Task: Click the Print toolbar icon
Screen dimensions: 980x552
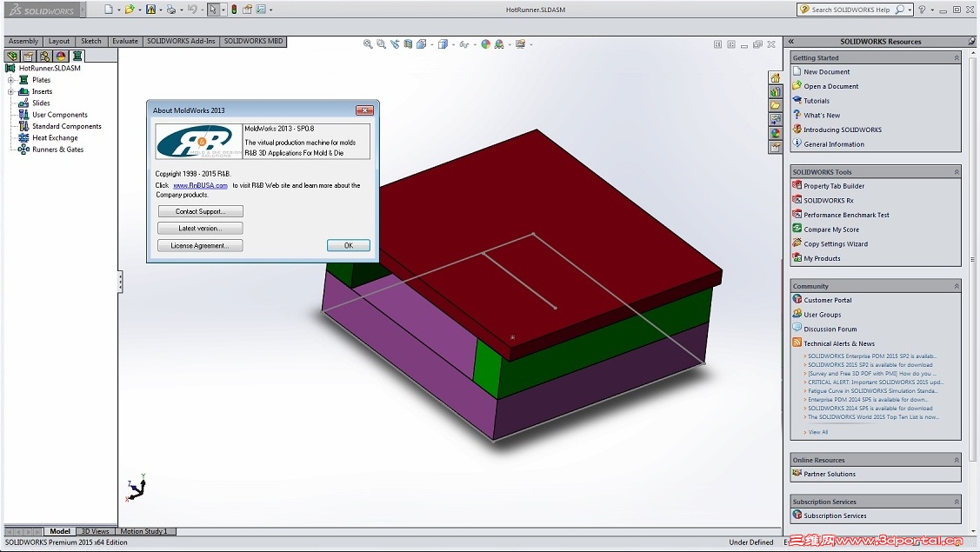Action: [170, 10]
